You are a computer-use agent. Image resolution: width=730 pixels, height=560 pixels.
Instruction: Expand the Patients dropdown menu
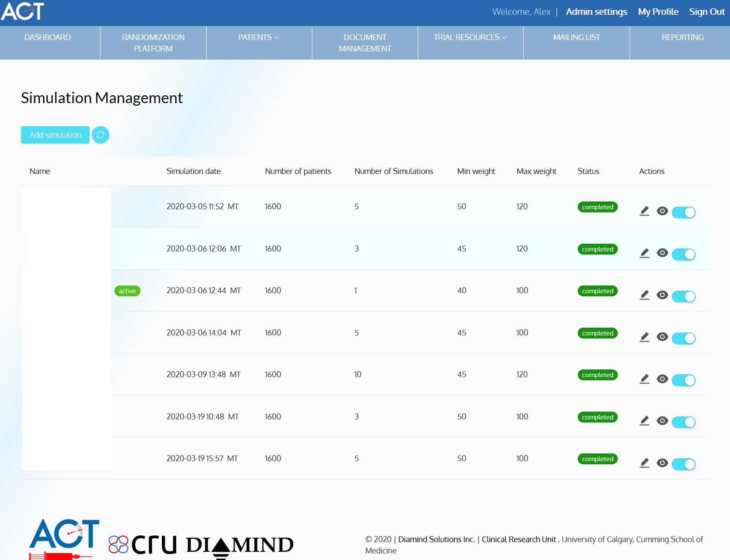(258, 37)
